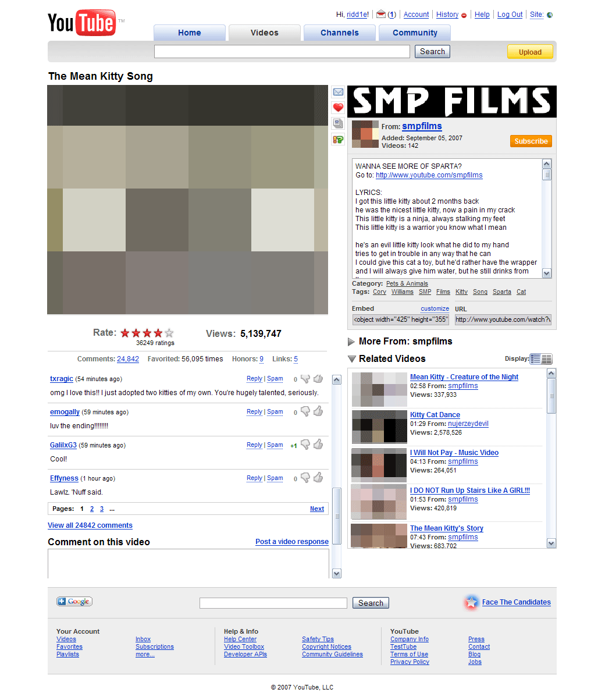Rate the video five stars
The height and width of the screenshot is (700, 605).
tap(169, 333)
